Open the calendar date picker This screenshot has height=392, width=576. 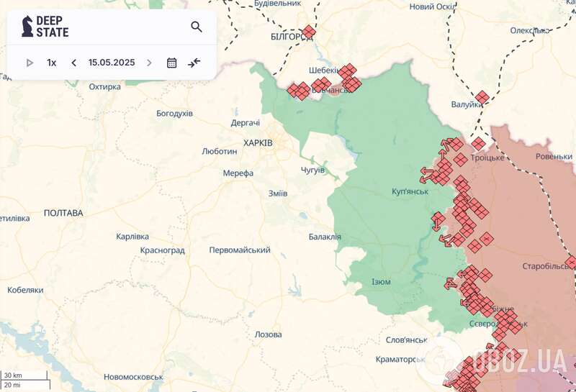pyautogui.click(x=172, y=63)
